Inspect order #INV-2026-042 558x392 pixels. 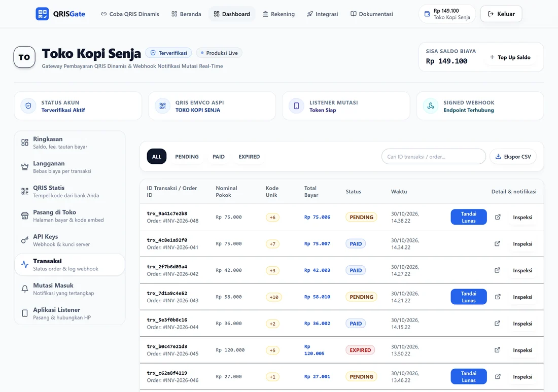(x=522, y=270)
